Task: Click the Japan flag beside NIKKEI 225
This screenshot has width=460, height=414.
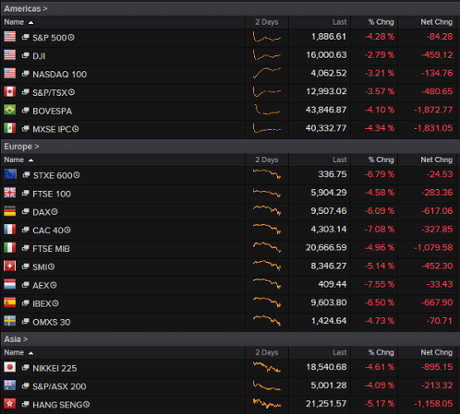Action: (x=10, y=367)
